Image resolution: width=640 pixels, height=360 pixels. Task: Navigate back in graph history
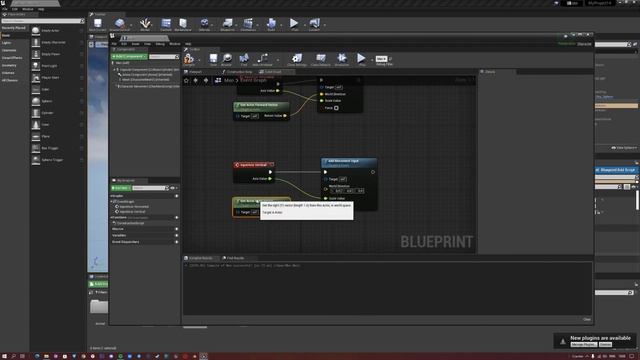tap(196, 80)
